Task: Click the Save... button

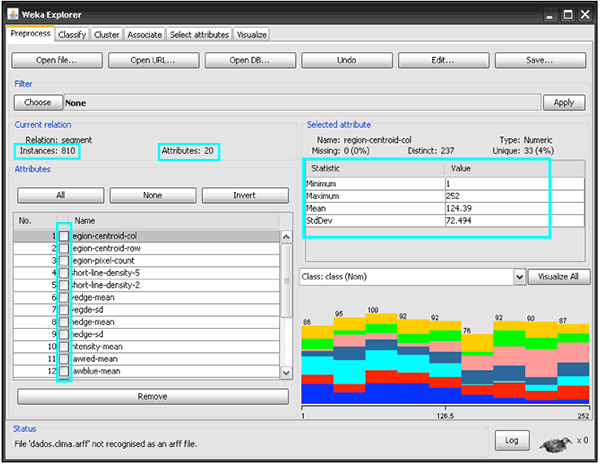Action: click(540, 60)
